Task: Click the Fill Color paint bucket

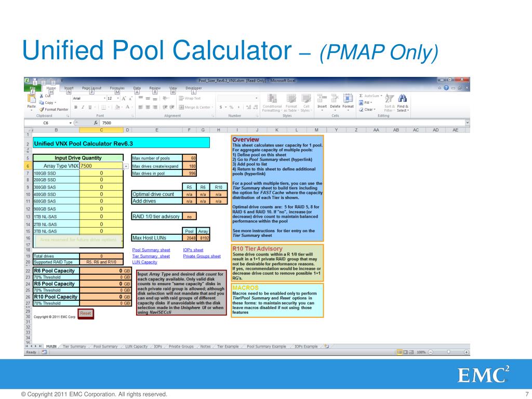Action: [x=117, y=107]
